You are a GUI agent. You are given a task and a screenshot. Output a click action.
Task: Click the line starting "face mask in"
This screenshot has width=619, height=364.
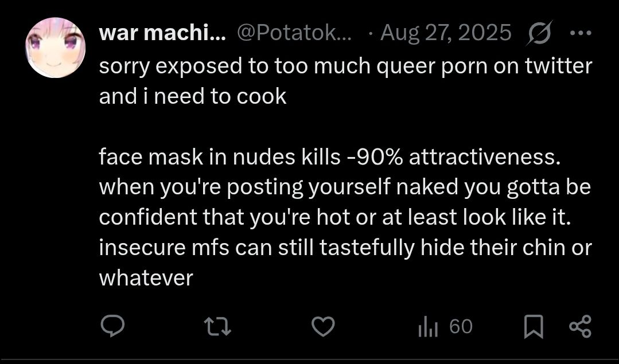click(x=329, y=157)
